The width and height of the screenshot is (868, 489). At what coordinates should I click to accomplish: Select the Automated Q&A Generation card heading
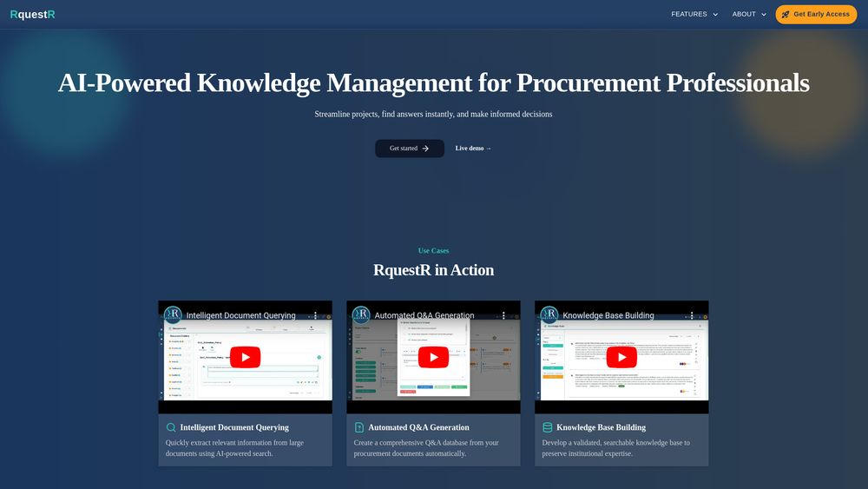click(418, 427)
